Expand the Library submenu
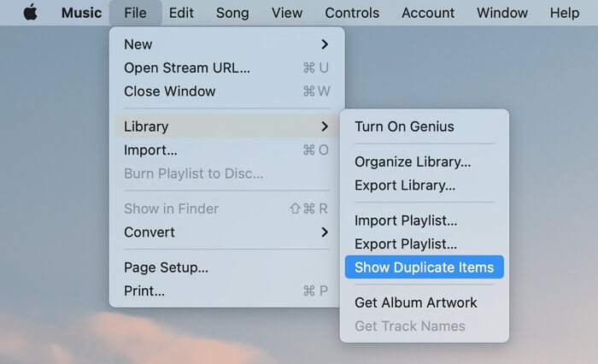Image resolution: width=598 pixels, height=364 pixels. 226,126
